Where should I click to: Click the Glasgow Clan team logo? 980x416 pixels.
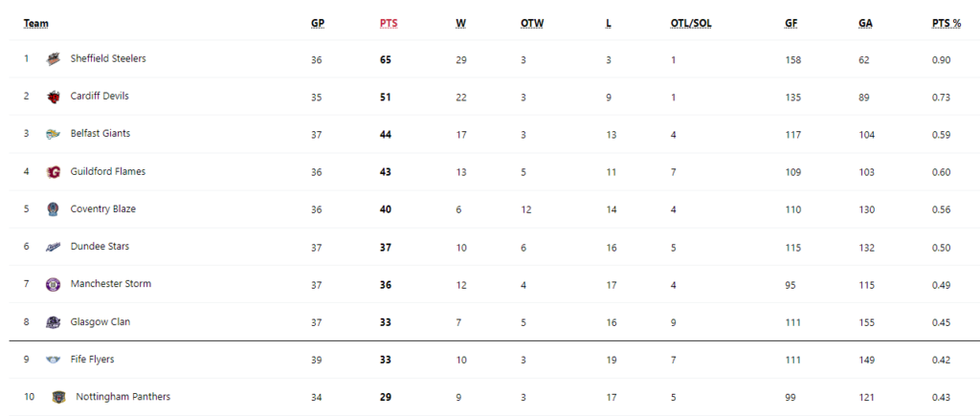point(54,322)
